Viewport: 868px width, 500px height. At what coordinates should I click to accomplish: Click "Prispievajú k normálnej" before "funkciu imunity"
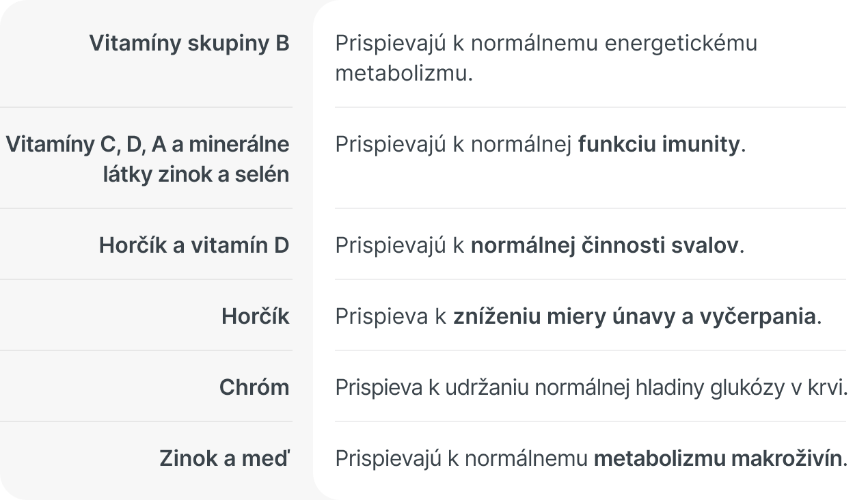pos(454,144)
